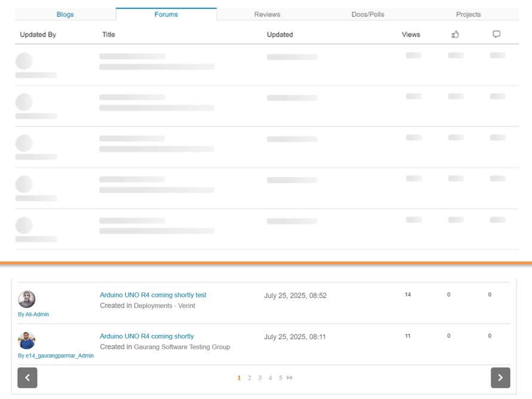
Task: Click the Views column header
Action: (x=411, y=34)
